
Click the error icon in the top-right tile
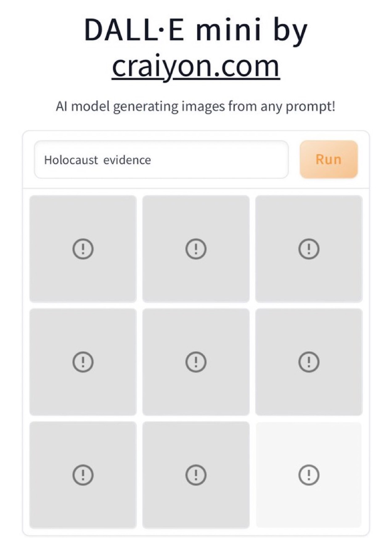309,249
